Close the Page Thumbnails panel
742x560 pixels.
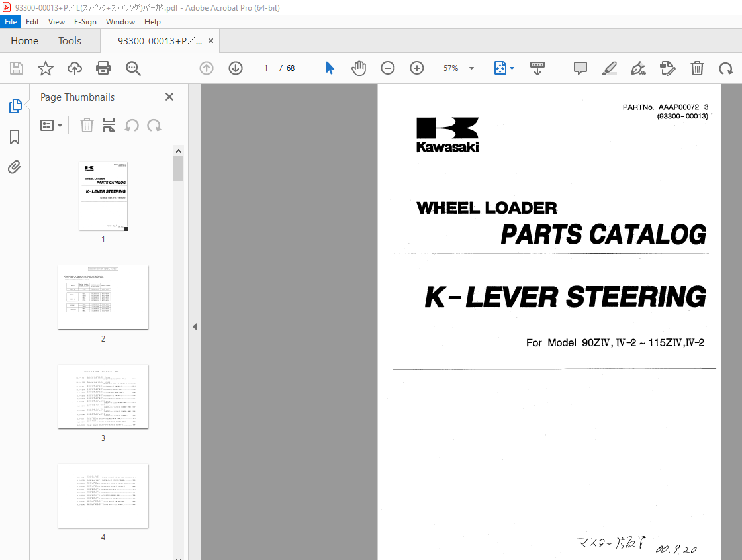point(169,97)
